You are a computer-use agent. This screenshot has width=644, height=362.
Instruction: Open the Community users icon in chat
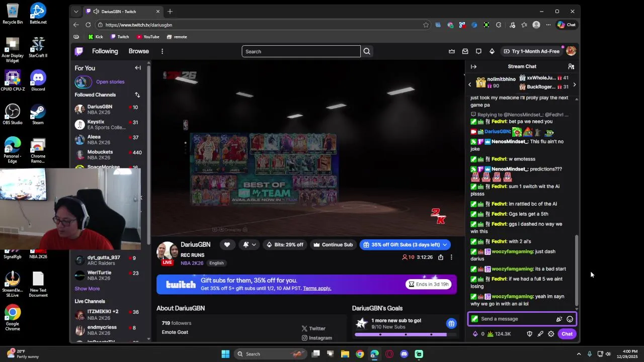coord(571,66)
